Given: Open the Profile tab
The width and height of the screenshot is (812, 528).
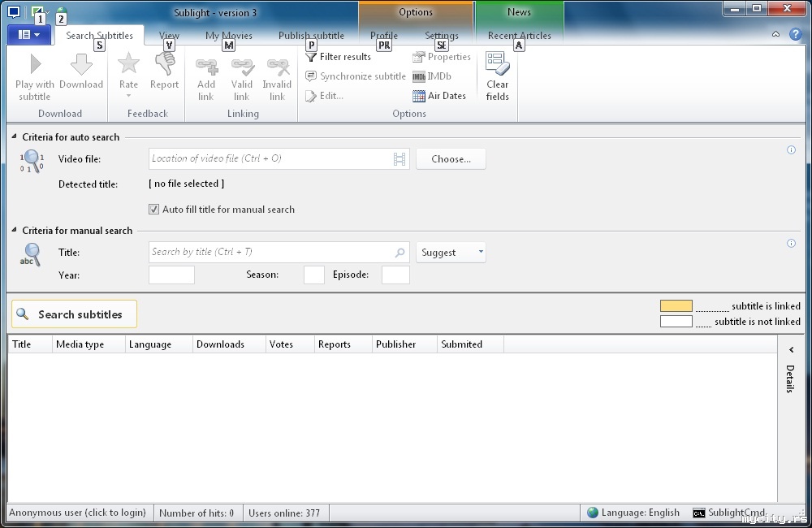Looking at the screenshot, I should pos(384,35).
